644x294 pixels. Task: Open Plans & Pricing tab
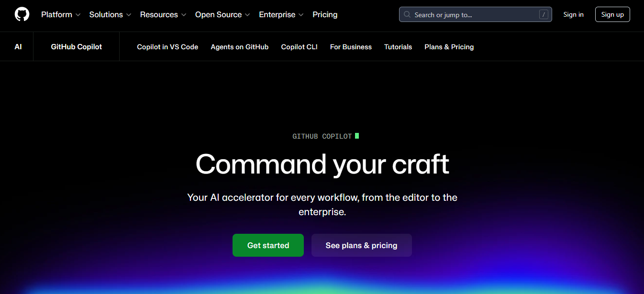(449, 47)
